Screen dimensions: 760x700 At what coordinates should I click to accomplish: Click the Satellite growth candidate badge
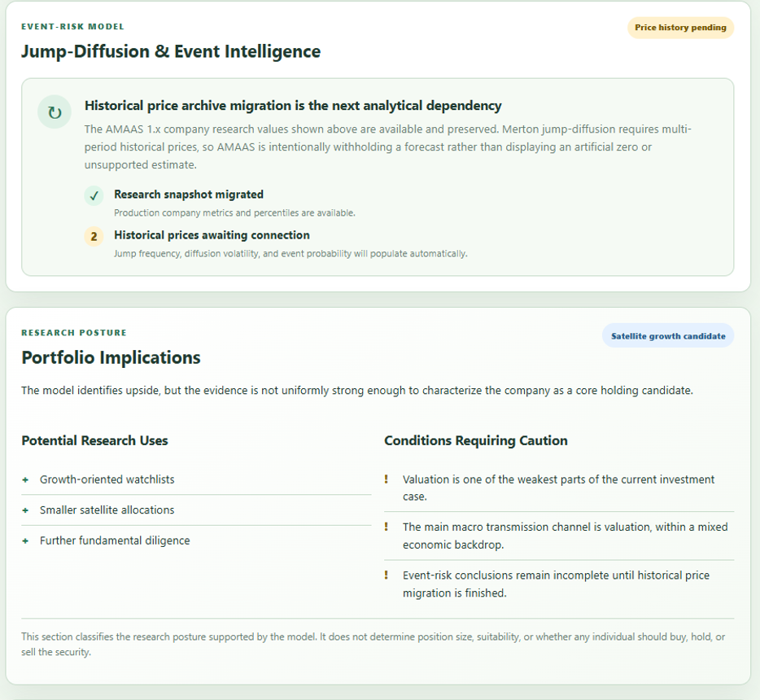(x=668, y=336)
